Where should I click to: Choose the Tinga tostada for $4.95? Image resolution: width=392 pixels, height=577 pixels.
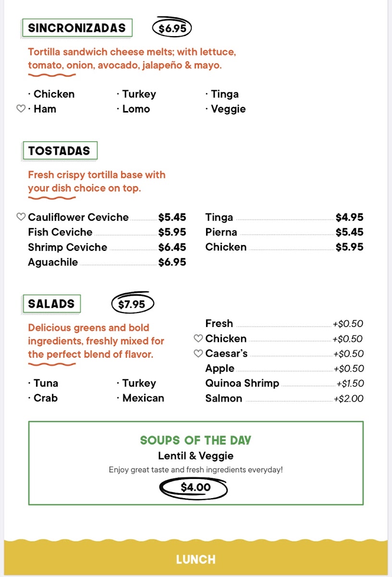click(x=284, y=217)
